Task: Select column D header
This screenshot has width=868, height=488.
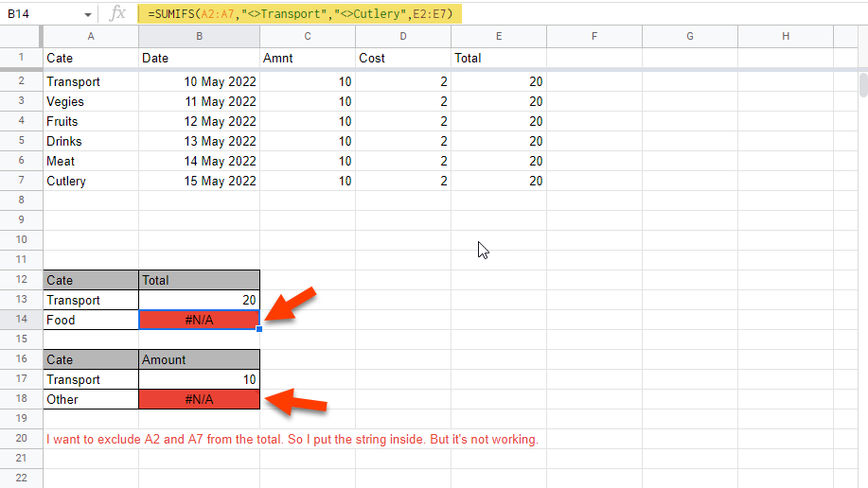Action: (403, 36)
